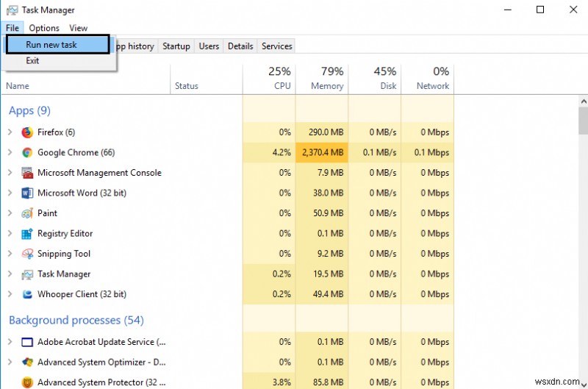
Task: Select the Apps (9) group heading
Action: [29, 110]
